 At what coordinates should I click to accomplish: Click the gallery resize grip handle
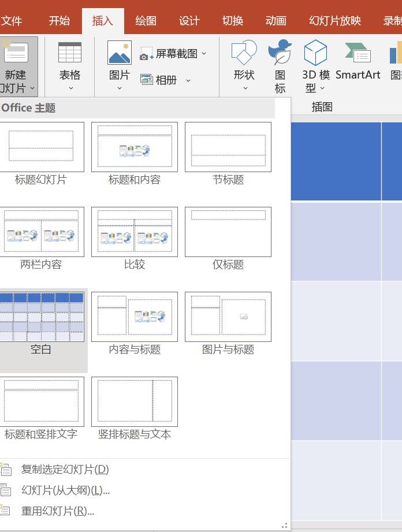[285, 526]
